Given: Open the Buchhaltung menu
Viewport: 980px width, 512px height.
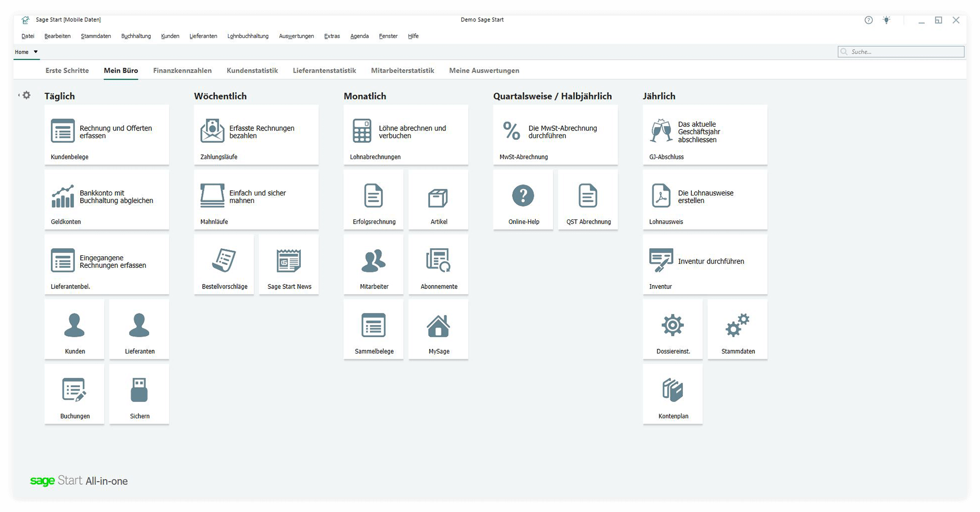Looking at the screenshot, I should coord(136,36).
